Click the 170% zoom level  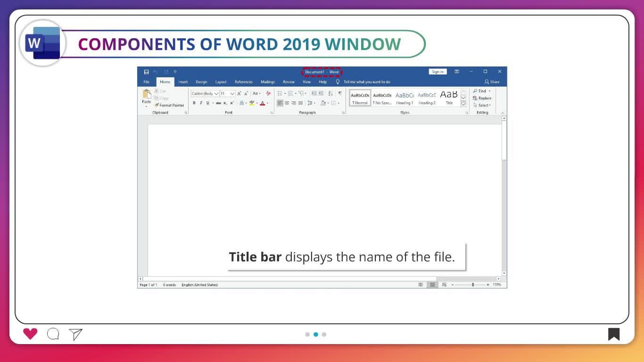[497, 285]
